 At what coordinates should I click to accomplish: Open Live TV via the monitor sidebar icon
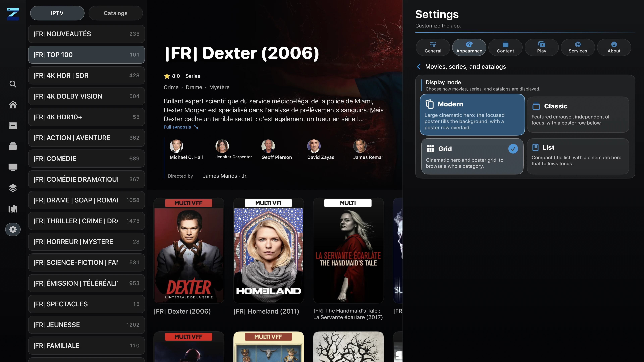13,167
